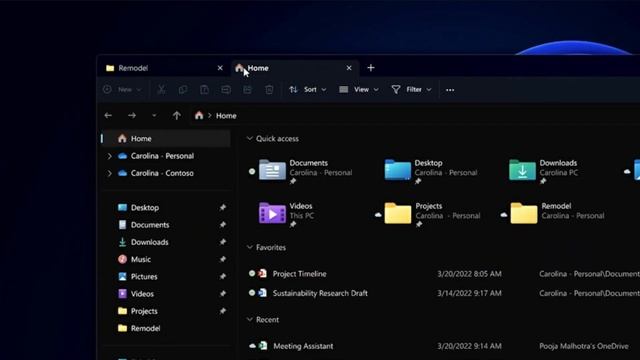Viewport: 640px width, 360px height.
Task: Click the Paste clipboard icon in toolbar
Action: click(x=204, y=89)
